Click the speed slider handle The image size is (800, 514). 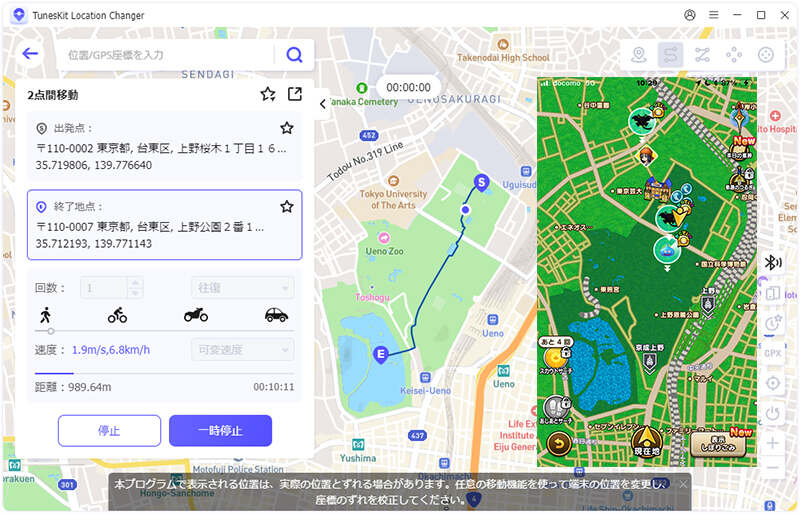[50, 330]
